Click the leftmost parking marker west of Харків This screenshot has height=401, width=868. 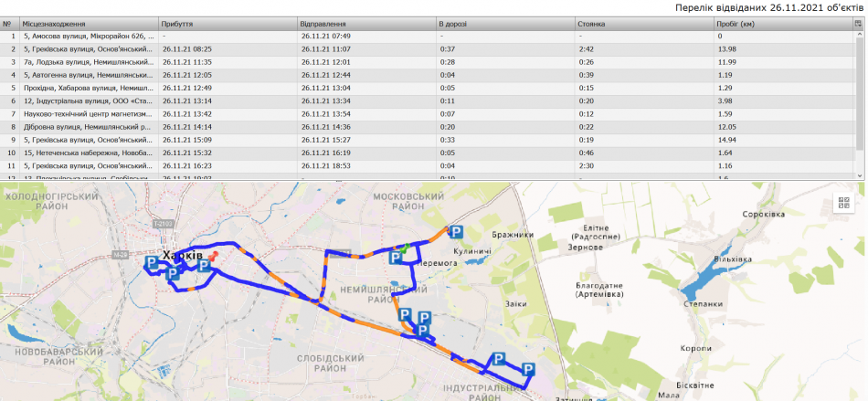click(151, 264)
